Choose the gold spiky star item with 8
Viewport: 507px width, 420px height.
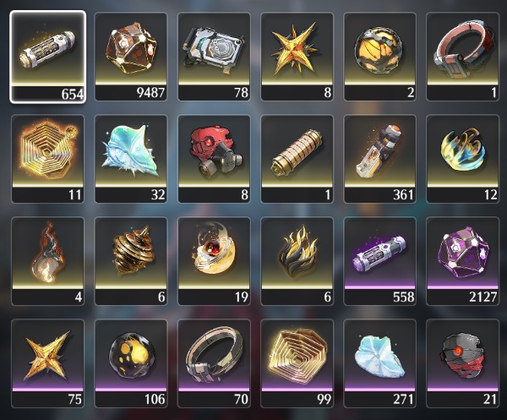click(297, 57)
